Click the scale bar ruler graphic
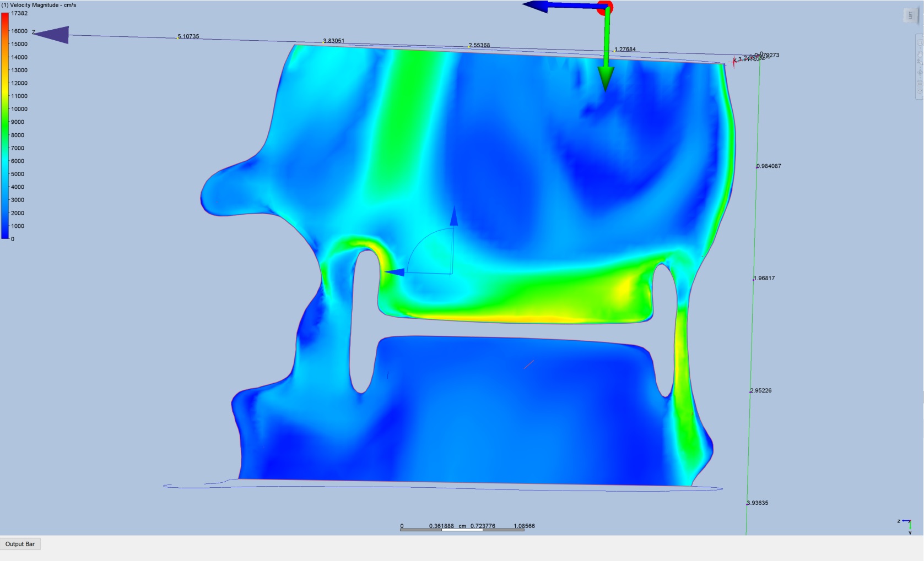 click(x=462, y=530)
